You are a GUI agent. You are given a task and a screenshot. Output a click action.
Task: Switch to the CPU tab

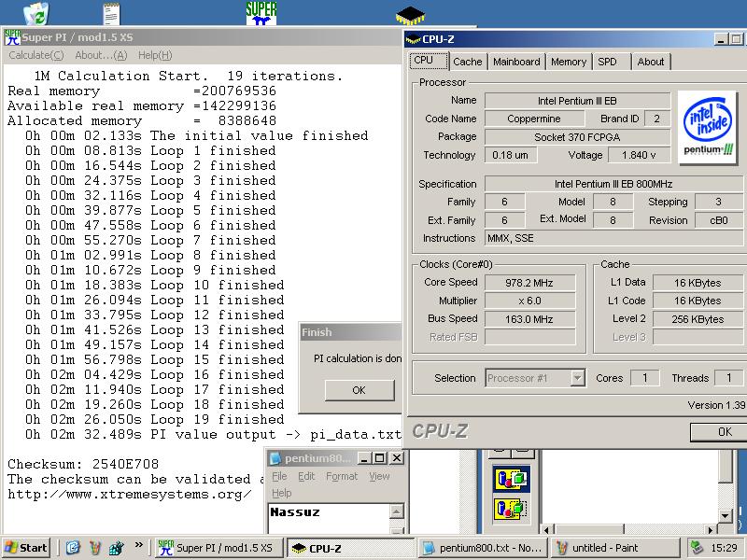[x=429, y=61]
